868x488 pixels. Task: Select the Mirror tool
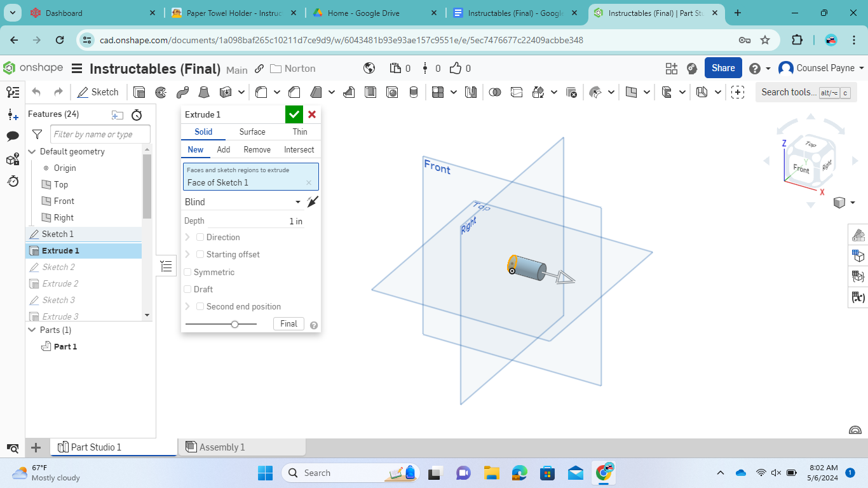471,92
